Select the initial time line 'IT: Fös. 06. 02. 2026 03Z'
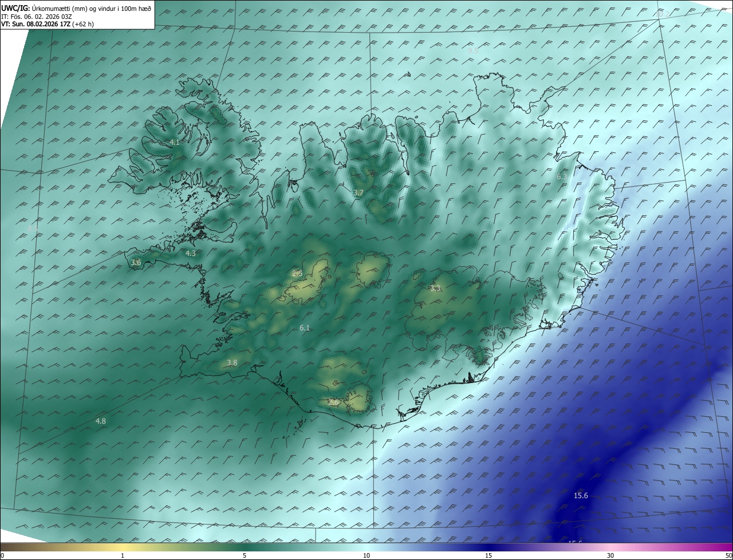 (x=37, y=17)
